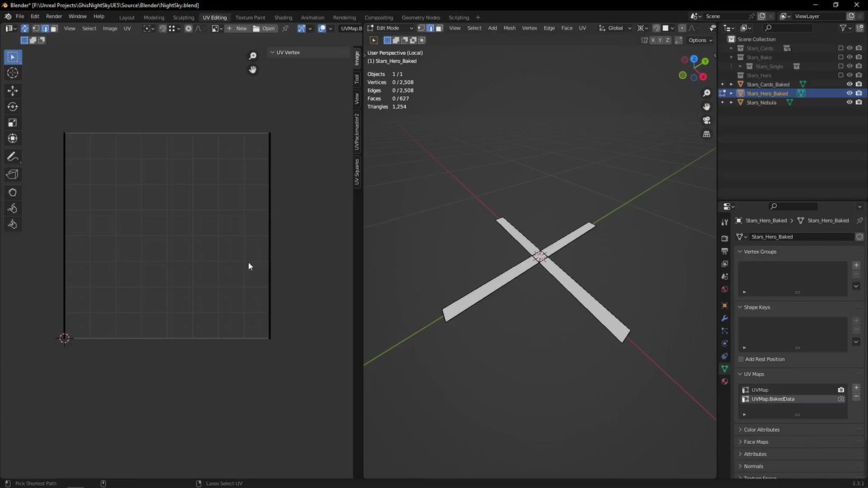868x488 pixels.
Task: Open the Mesh menu in 3D viewport
Action: pos(509,28)
